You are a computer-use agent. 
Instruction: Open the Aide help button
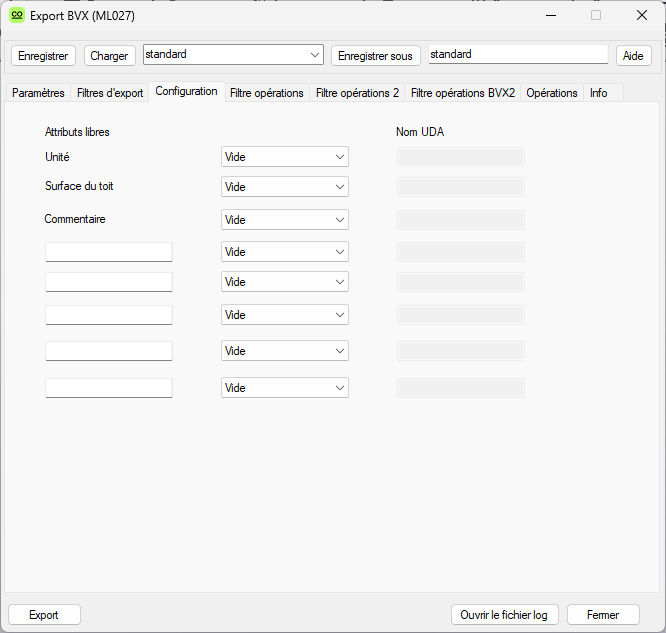(633, 56)
